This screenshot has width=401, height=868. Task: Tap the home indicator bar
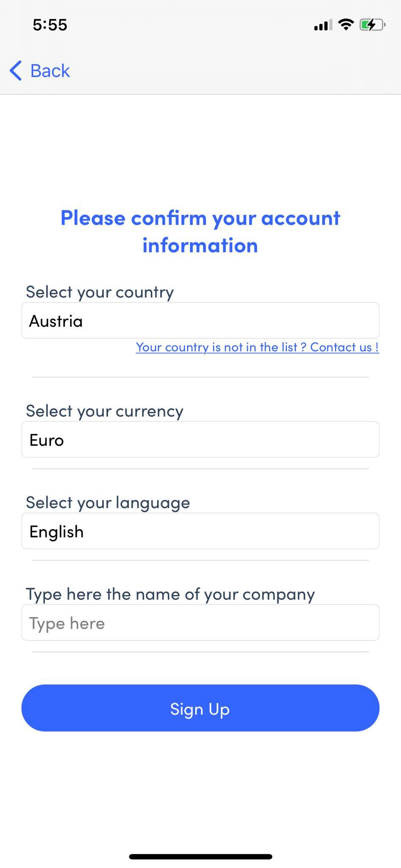200,857
